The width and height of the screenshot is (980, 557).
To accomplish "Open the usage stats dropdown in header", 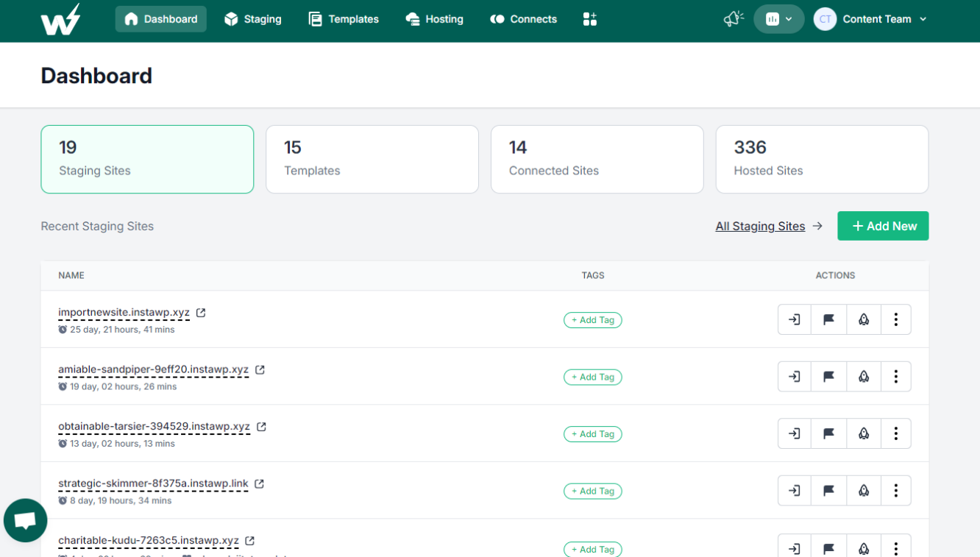I will tap(779, 19).
